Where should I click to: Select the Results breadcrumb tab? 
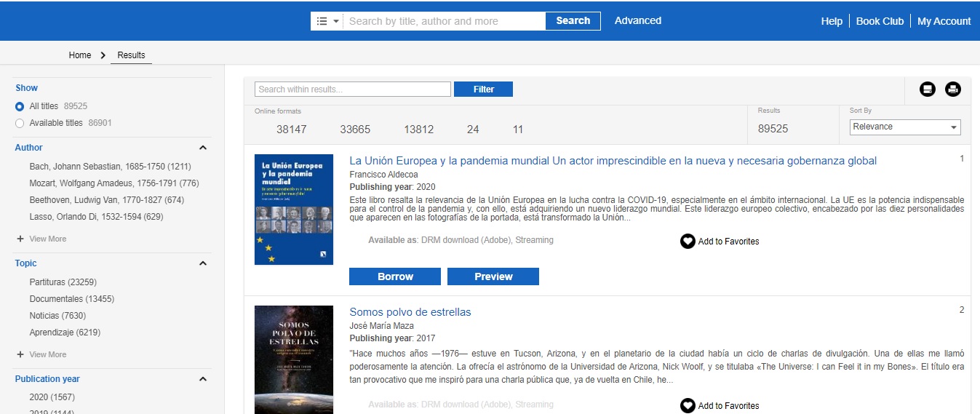(131, 55)
